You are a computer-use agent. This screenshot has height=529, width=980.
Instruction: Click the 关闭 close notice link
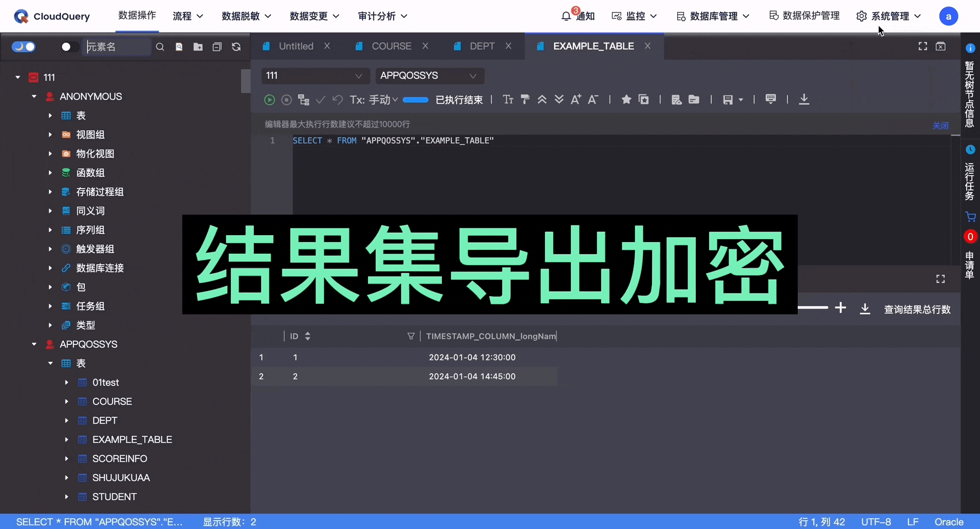point(940,124)
